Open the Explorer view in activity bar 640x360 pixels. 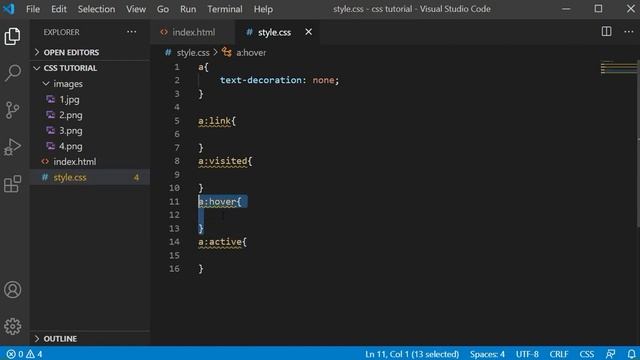coord(12,37)
